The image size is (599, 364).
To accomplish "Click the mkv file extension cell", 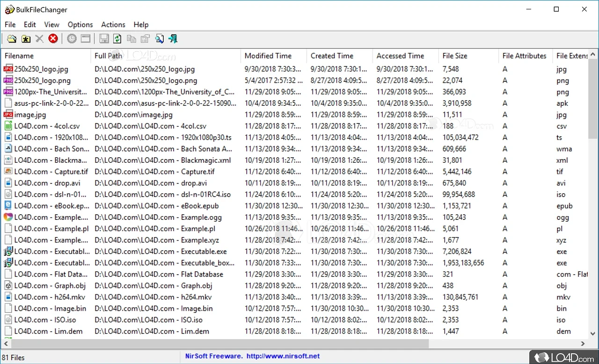I will pyautogui.click(x=563, y=297).
